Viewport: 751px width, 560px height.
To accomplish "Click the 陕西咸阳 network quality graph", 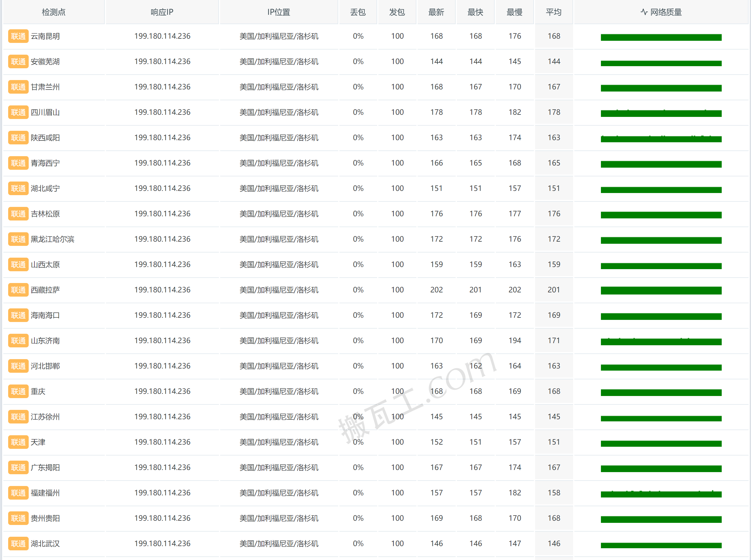I will pos(661,139).
